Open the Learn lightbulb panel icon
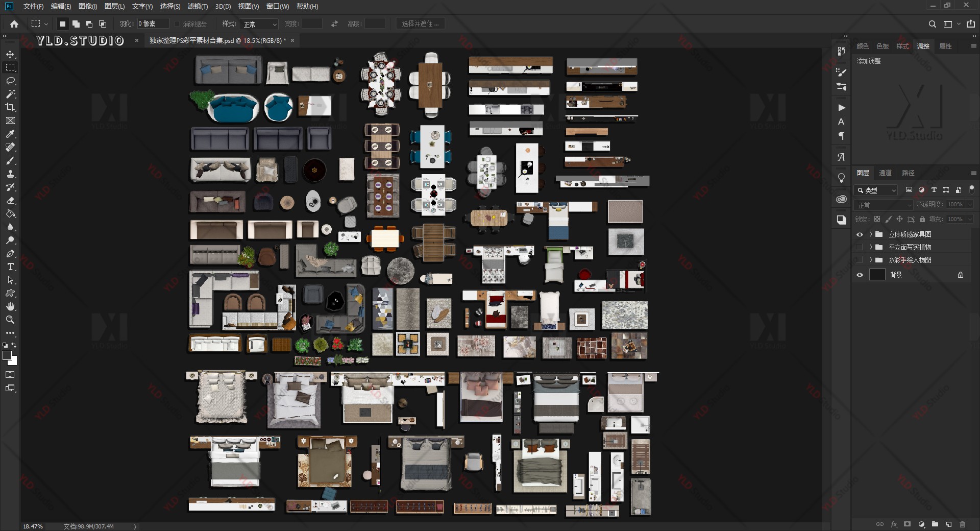Viewport: 980px width, 531px height. pos(842,178)
